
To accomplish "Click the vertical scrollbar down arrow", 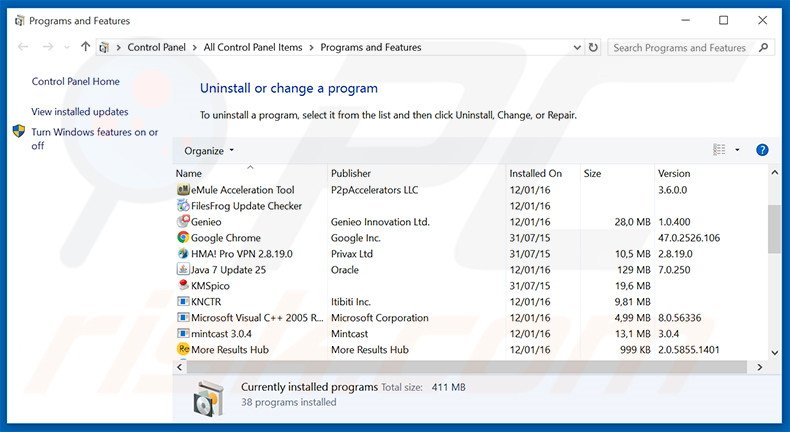I will (x=775, y=353).
